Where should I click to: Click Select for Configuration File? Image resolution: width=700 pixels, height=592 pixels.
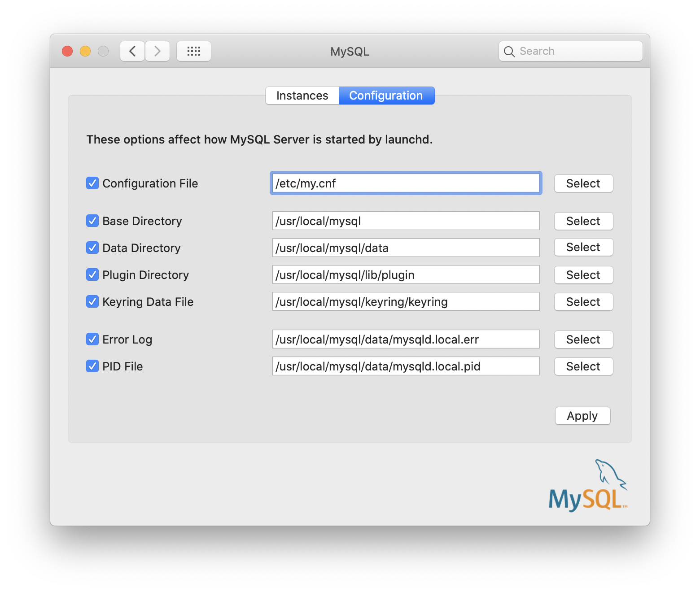583,183
